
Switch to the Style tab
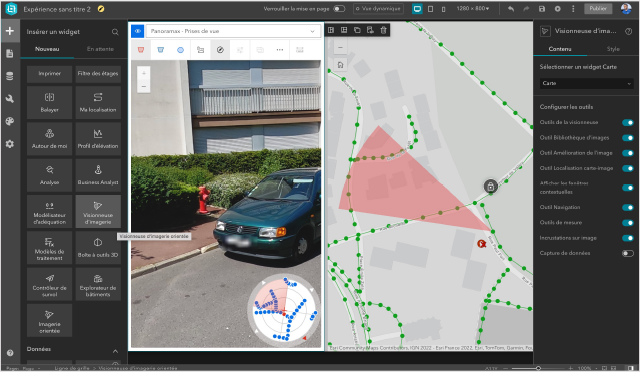click(613, 49)
